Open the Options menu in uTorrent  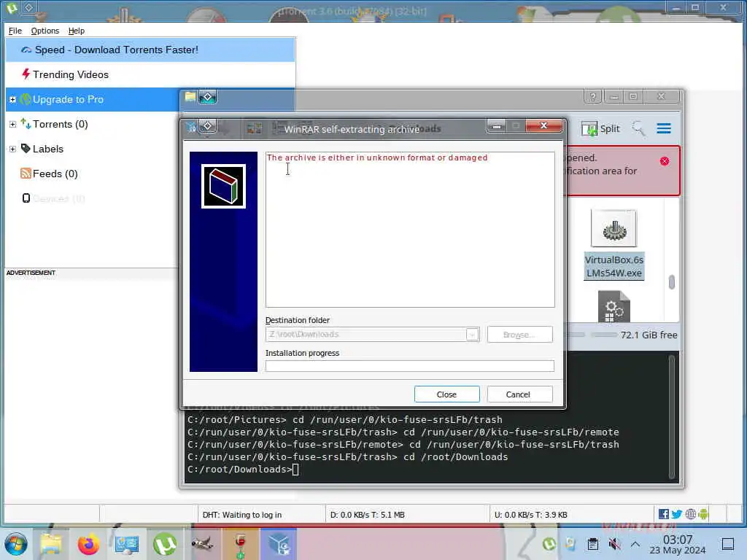pyautogui.click(x=44, y=31)
